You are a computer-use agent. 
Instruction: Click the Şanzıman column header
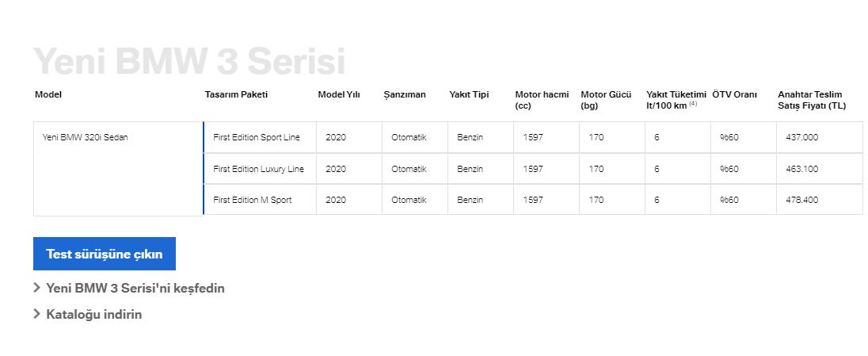click(x=405, y=95)
